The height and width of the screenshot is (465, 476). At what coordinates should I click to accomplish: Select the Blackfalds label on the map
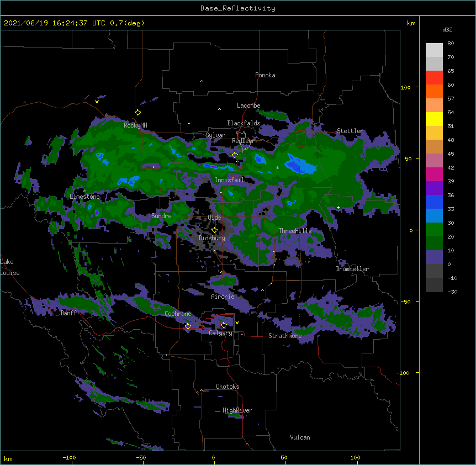click(x=244, y=123)
